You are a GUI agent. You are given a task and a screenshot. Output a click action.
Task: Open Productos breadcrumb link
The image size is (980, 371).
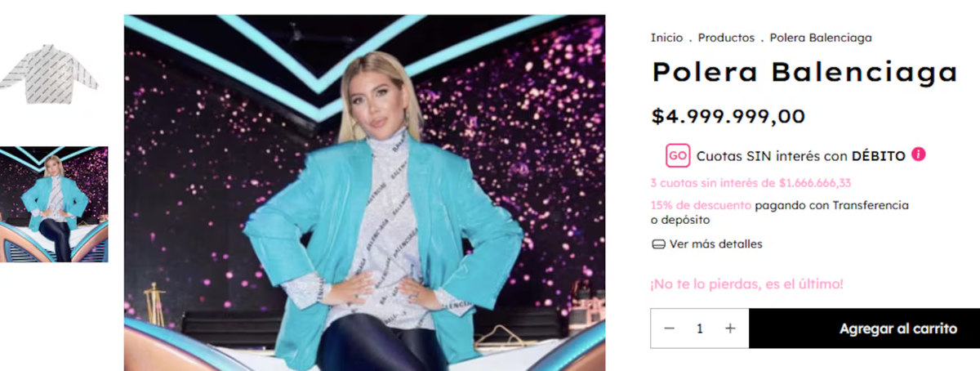(x=726, y=38)
